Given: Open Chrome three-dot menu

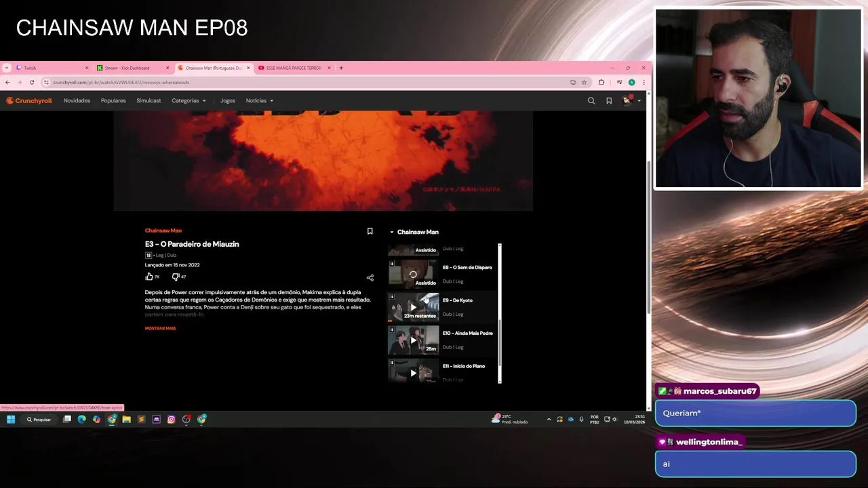Looking at the screenshot, I should point(644,82).
